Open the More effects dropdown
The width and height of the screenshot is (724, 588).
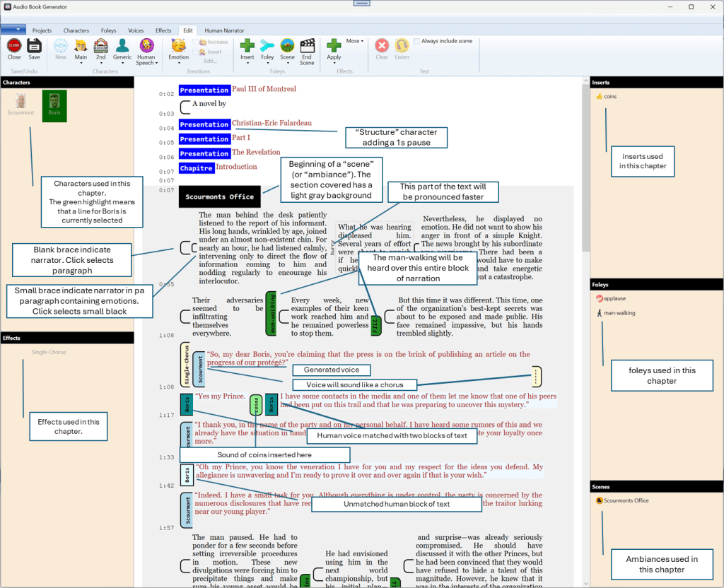355,41
